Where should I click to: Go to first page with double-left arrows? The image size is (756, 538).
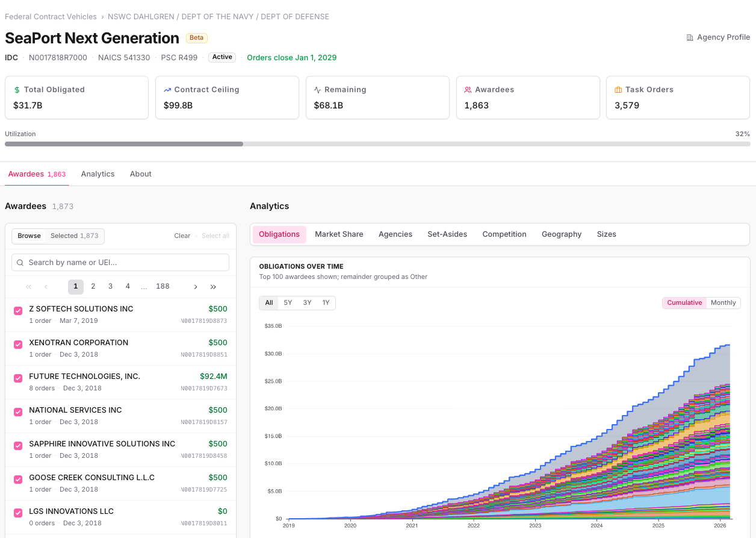coord(28,287)
